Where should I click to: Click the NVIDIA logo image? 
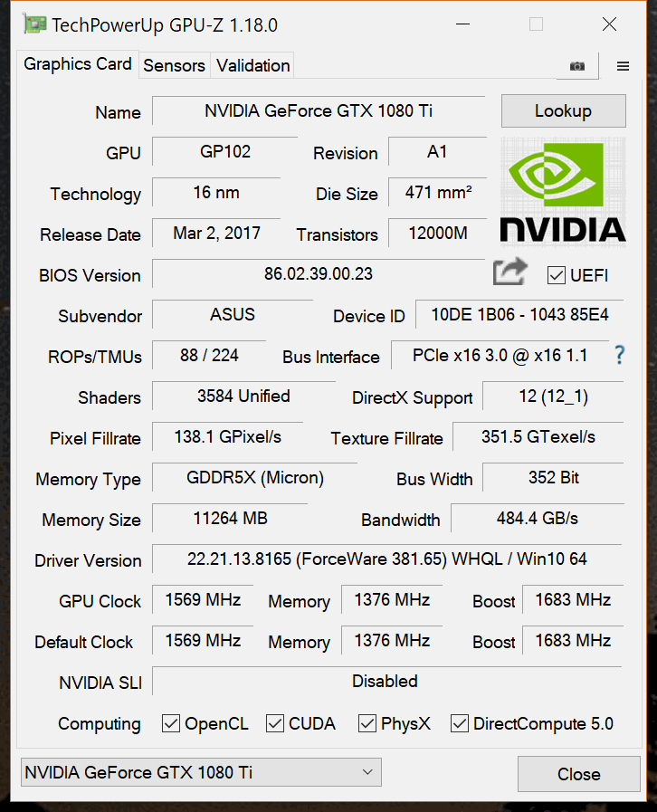(563, 192)
